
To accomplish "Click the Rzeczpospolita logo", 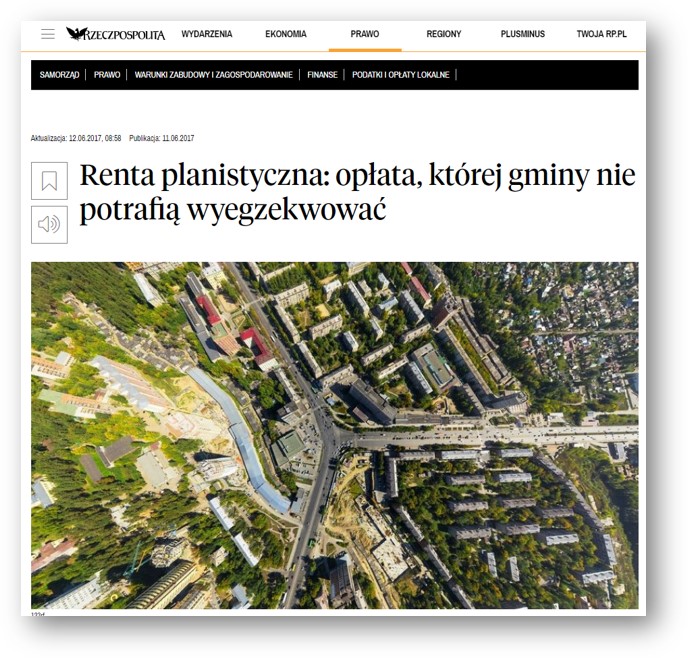I will [x=116, y=34].
